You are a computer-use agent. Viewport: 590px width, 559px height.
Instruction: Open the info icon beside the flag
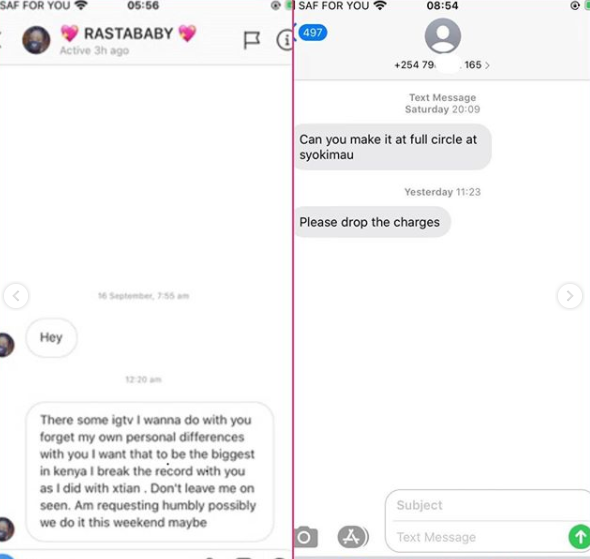[x=284, y=39]
